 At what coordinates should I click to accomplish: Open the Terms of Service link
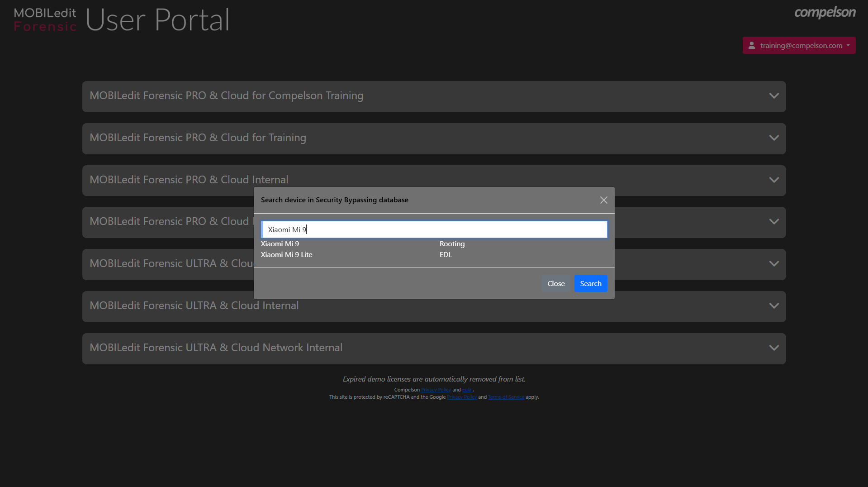506,397
